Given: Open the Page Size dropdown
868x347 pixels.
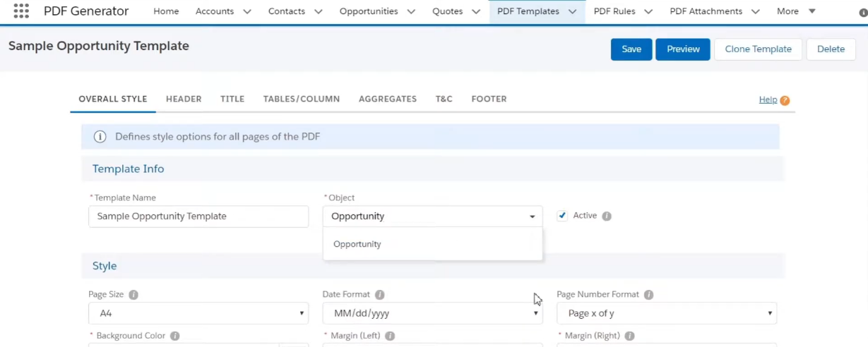Looking at the screenshot, I should [198, 313].
